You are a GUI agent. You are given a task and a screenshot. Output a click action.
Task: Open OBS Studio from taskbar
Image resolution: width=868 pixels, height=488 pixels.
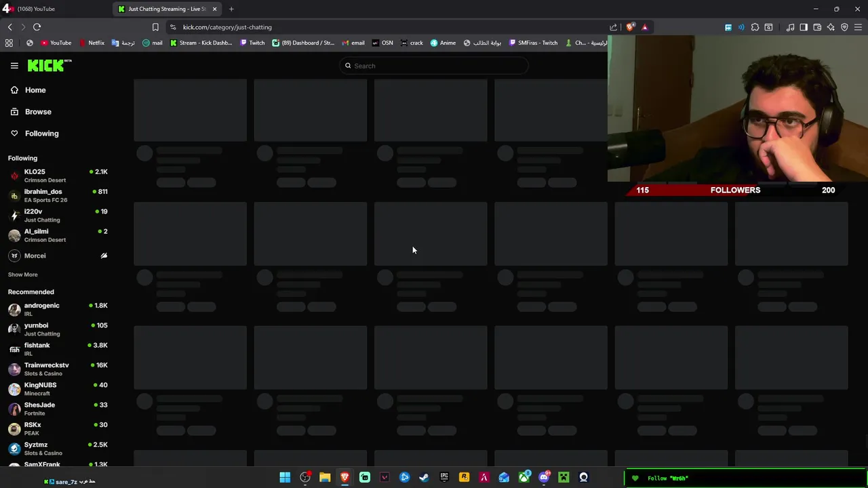305,478
